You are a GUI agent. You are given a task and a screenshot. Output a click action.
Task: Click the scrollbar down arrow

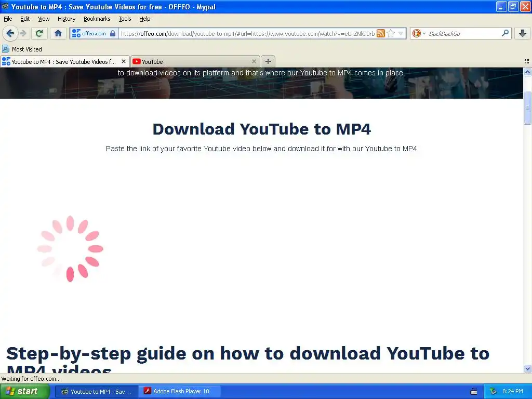point(527,368)
